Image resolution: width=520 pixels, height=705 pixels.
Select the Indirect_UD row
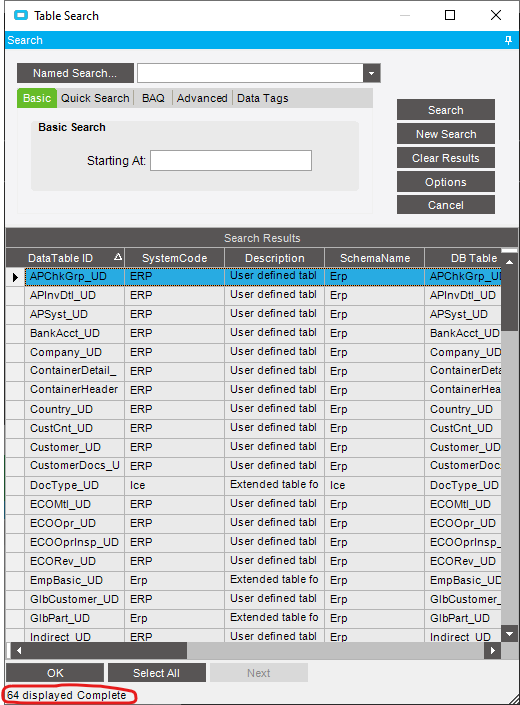254,636
